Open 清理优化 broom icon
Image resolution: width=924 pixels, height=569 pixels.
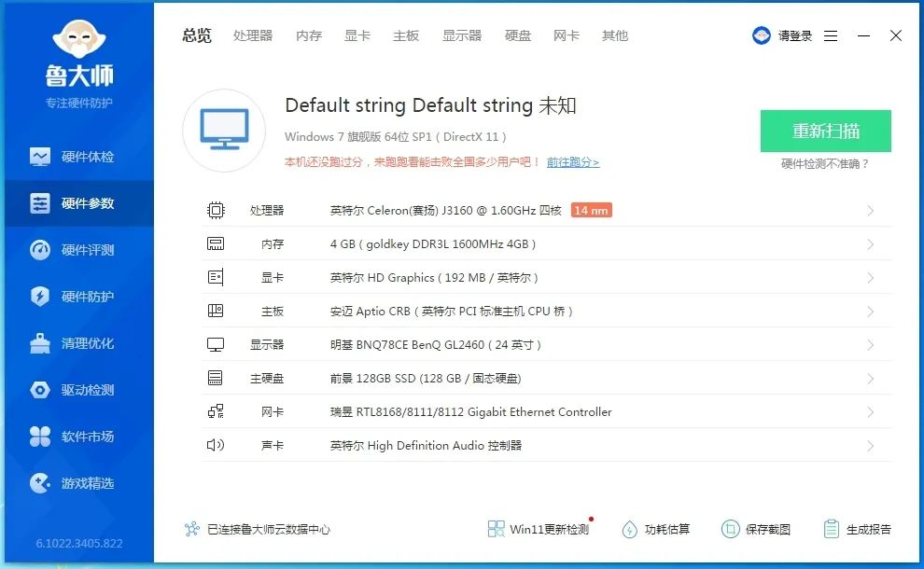40,343
